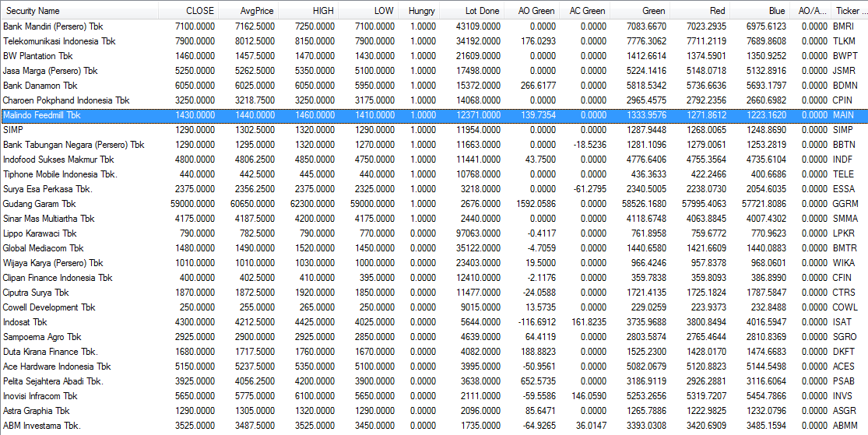The height and width of the screenshot is (435, 868).
Task: Sort by the AC Green column header
Action: [x=585, y=11]
